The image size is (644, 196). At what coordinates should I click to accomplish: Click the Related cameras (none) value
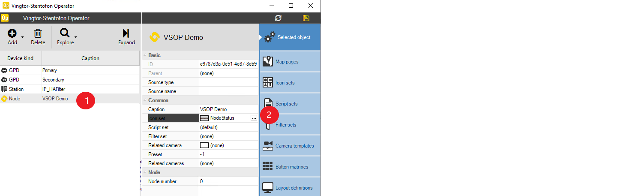click(229, 163)
